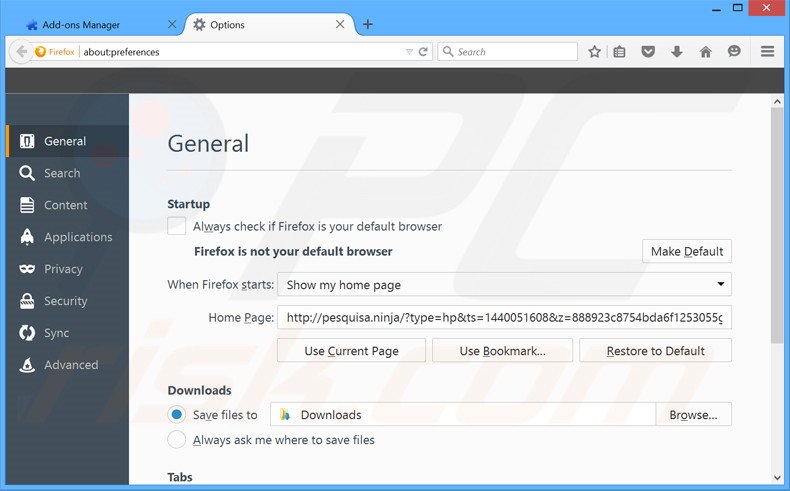The image size is (790, 491).
Task: Open the hamburger menu icon
Action: (x=768, y=52)
